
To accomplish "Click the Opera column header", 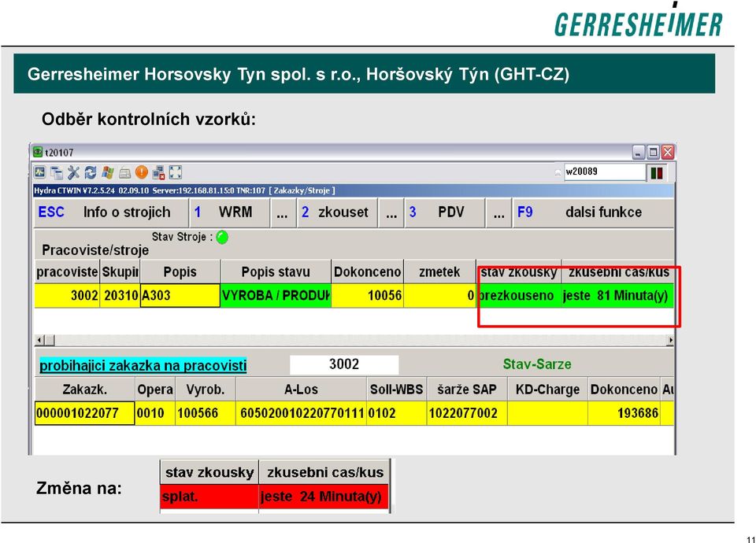I will point(155,390).
